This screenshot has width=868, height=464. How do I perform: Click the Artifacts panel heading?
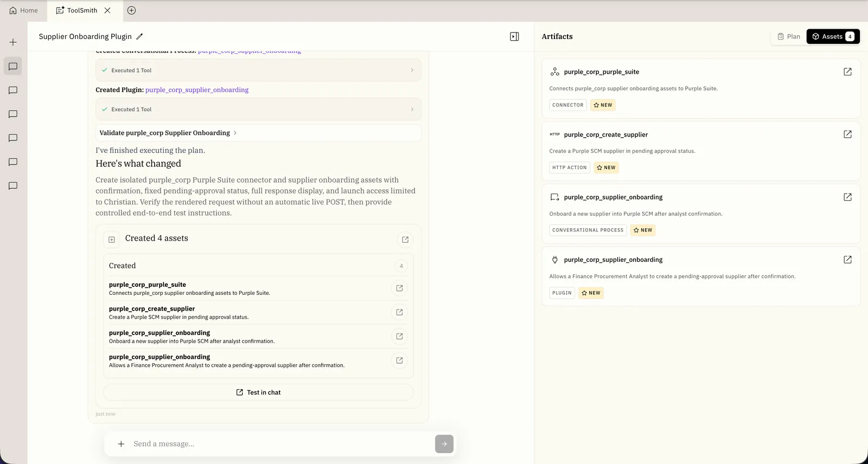pyautogui.click(x=557, y=36)
